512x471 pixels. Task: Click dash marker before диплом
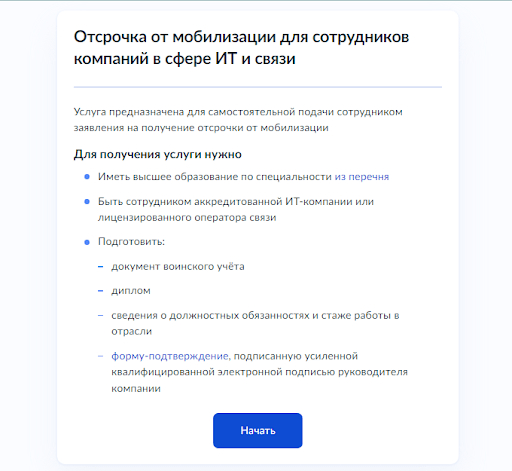pos(100,291)
